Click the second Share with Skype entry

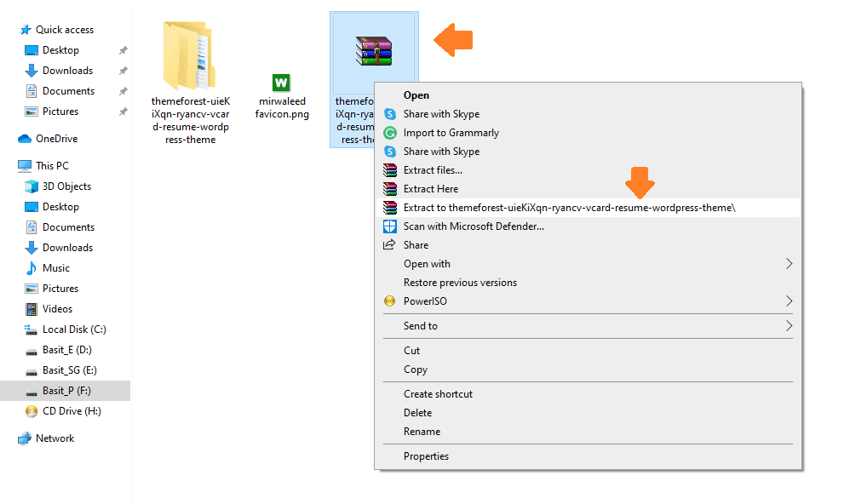(x=588, y=152)
